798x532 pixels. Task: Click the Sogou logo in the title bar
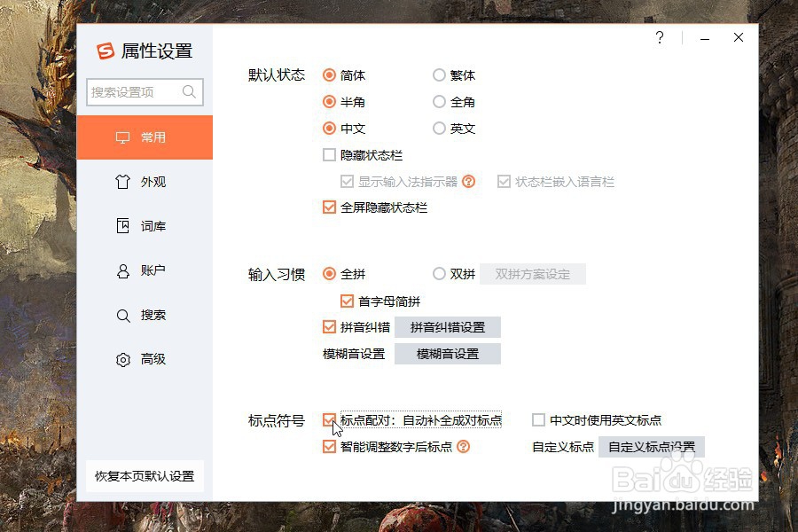[x=105, y=51]
